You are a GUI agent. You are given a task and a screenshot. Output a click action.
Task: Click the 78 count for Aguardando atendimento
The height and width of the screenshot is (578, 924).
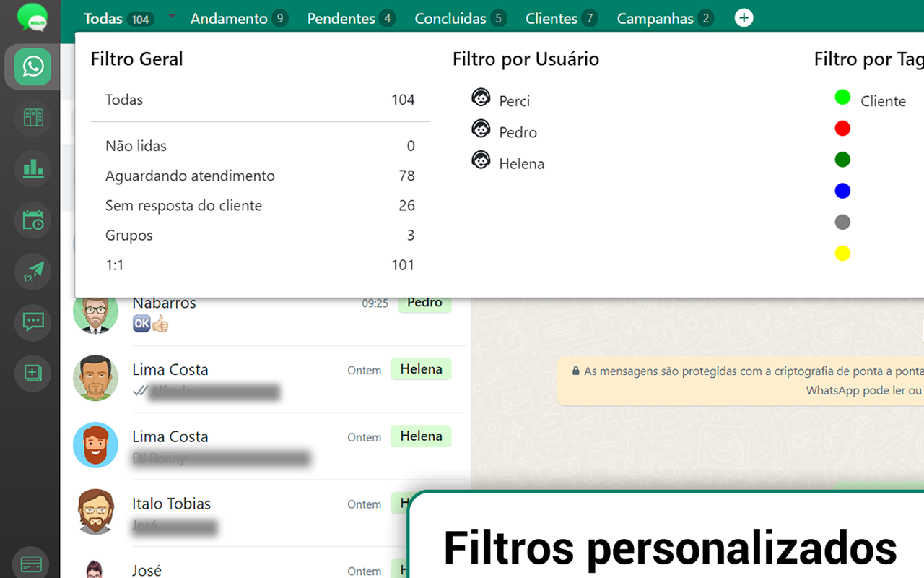[406, 176]
